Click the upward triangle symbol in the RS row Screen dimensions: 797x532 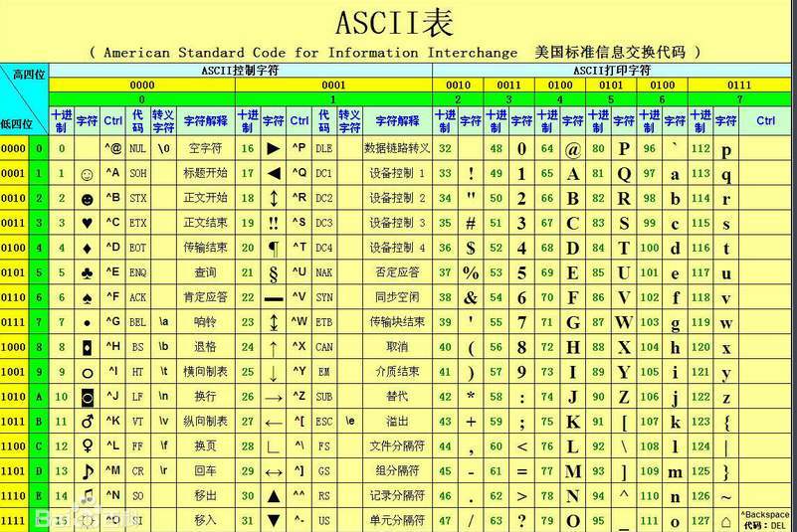click(274, 496)
